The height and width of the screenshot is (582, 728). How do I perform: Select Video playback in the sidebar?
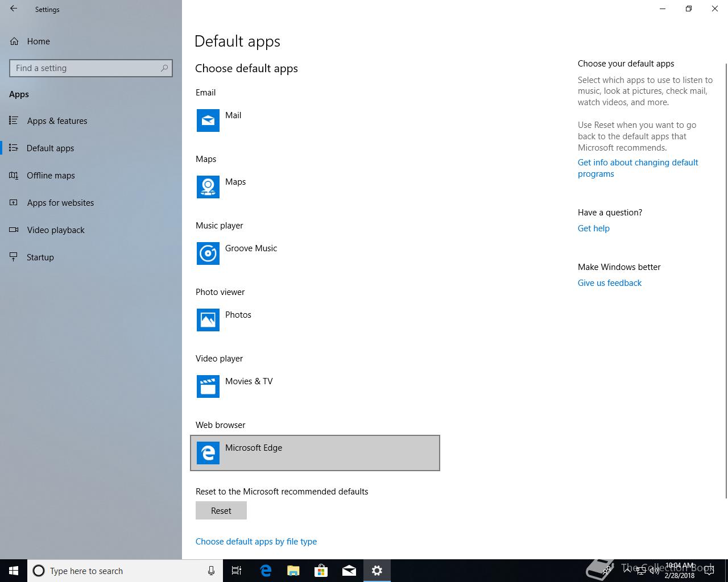coord(56,230)
